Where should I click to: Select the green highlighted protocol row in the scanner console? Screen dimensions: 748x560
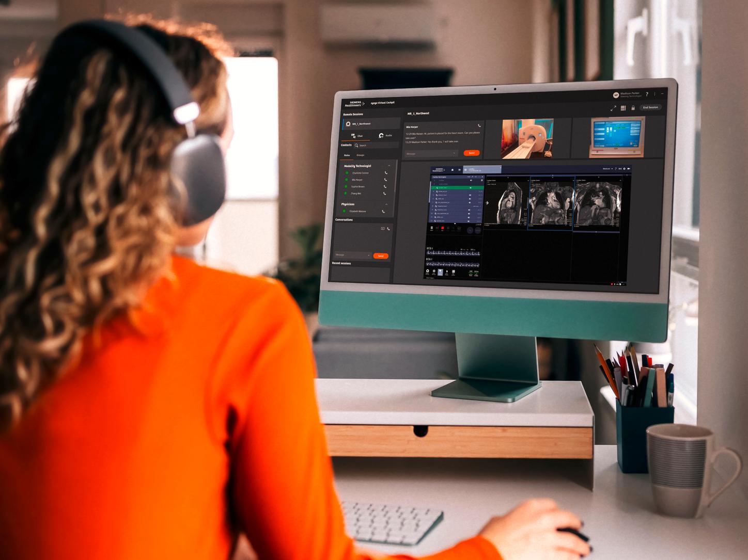pos(457,188)
